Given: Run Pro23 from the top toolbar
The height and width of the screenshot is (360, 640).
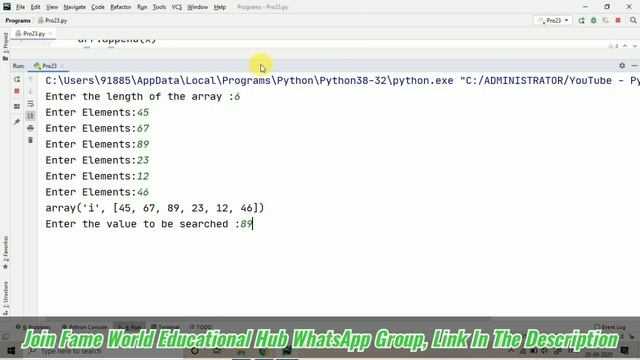Looking at the screenshot, I should pyautogui.click(x=581, y=20).
